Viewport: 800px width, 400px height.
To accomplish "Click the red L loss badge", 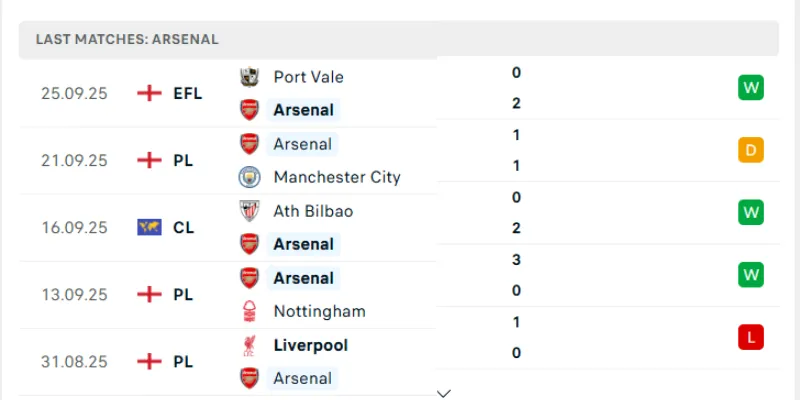I will 751,338.
